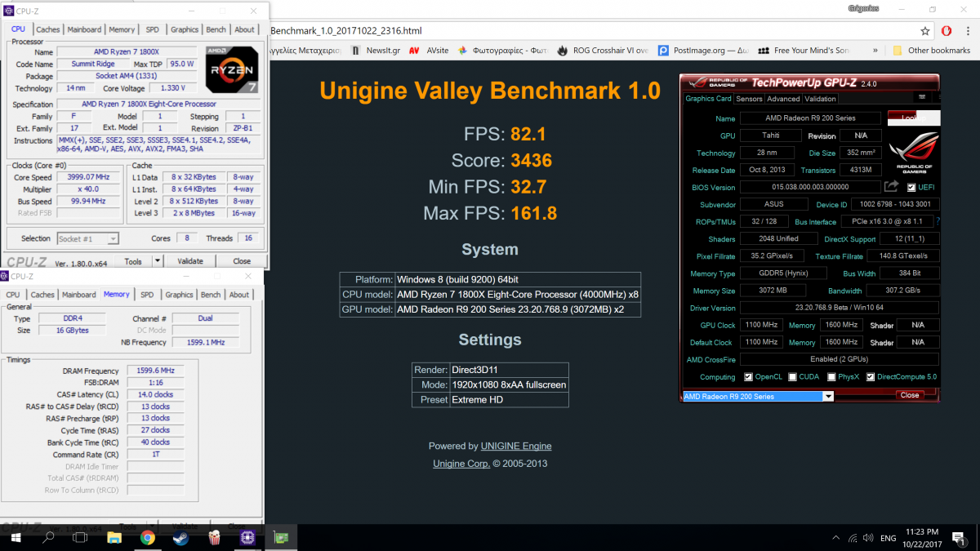Select the Score 3436 value
Screen dimensions: 980x551
click(532, 160)
